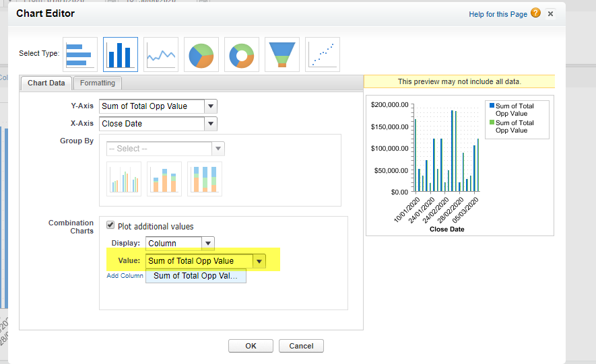The height and width of the screenshot is (364, 596).
Task: Click the help question mark icon
Action: coord(535,13)
